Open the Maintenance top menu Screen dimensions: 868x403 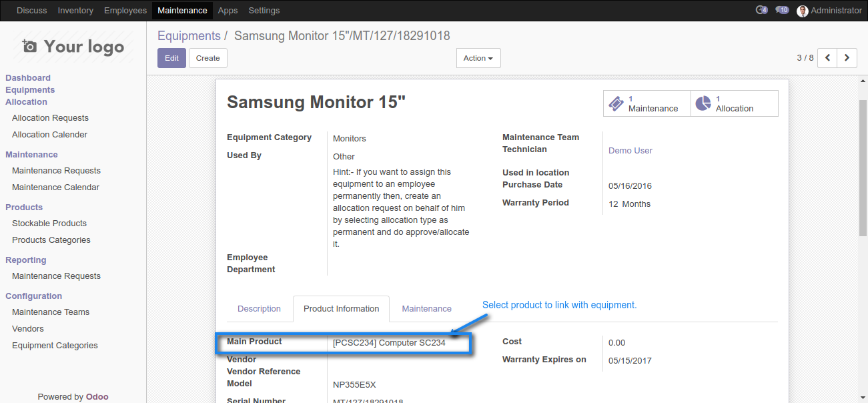point(182,11)
